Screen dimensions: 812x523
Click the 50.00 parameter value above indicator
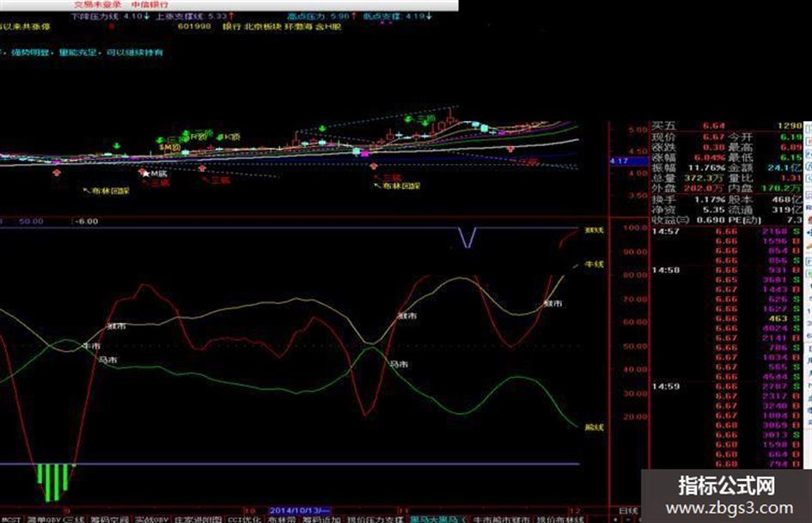pyautogui.click(x=31, y=221)
